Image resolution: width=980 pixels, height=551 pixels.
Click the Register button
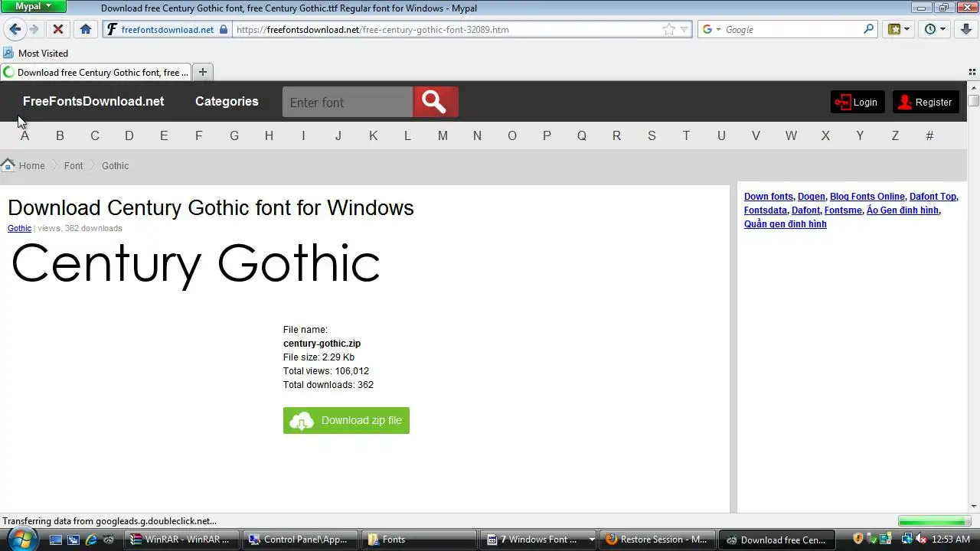[x=926, y=102]
